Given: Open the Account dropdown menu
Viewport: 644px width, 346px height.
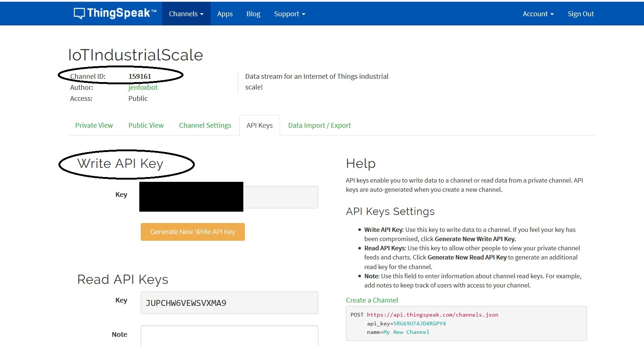Looking at the screenshot, I should click(x=538, y=14).
